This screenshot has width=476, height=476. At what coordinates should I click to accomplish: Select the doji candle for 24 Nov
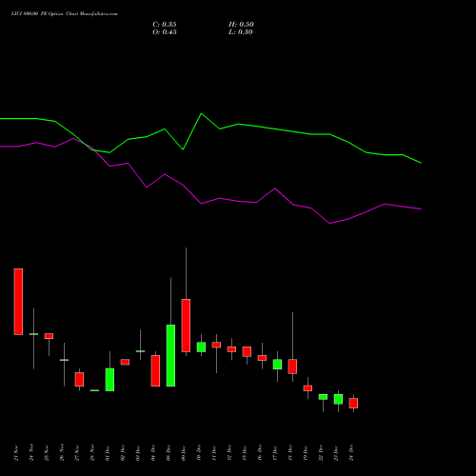pos(33,334)
